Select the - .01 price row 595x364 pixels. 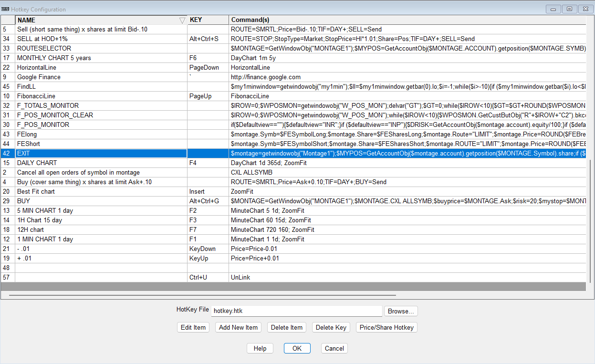(x=293, y=249)
